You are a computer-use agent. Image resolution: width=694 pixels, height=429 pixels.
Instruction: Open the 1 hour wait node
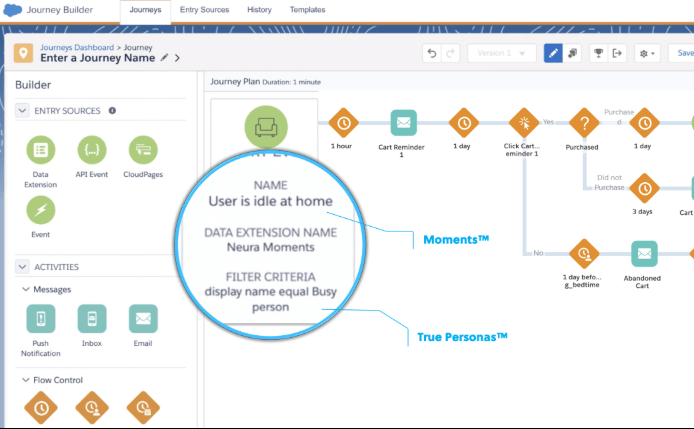(x=343, y=123)
